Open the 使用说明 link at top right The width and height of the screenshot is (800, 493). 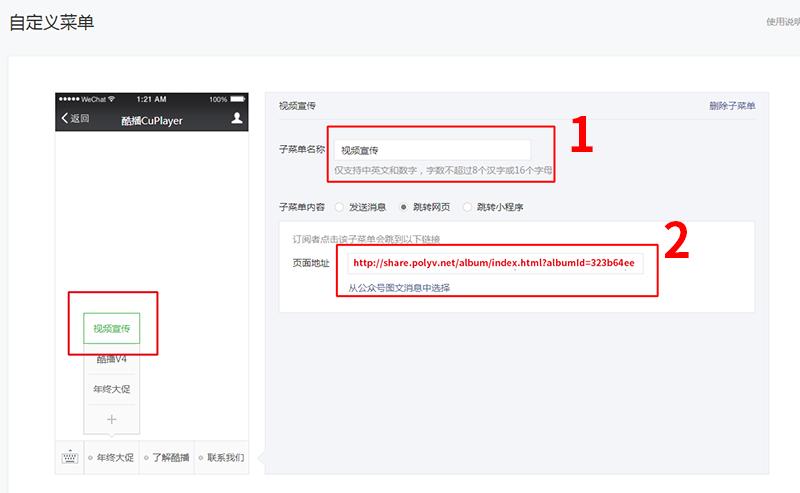[x=783, y=21]
